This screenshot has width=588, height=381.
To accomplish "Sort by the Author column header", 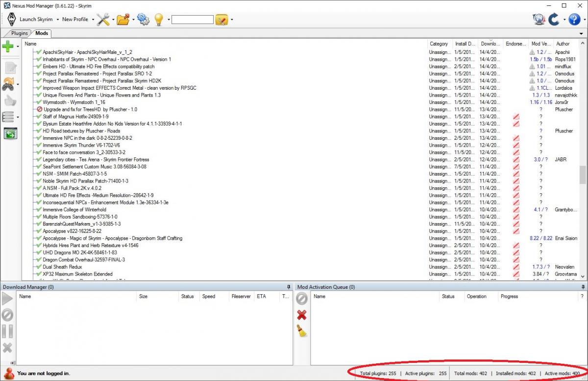I will pos(566,44).
